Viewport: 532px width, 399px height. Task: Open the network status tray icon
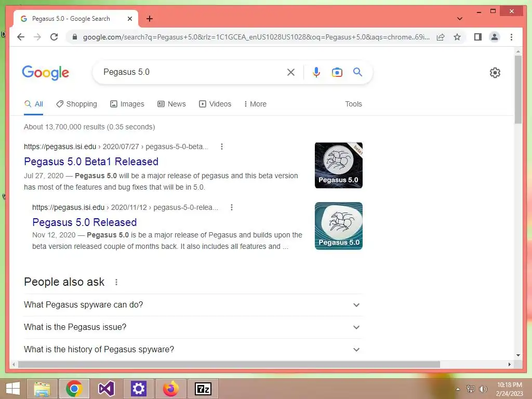(x=471, y=389)
